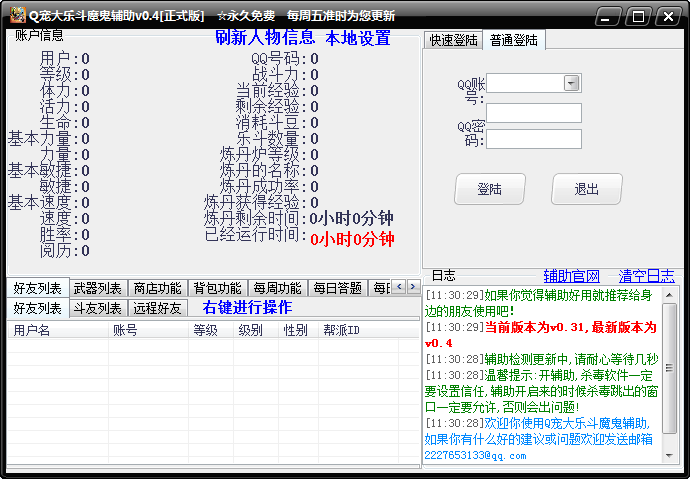The width and height of the screenshot is (690, 479).
Task: Maximize the application window
Action: point(639,16)
